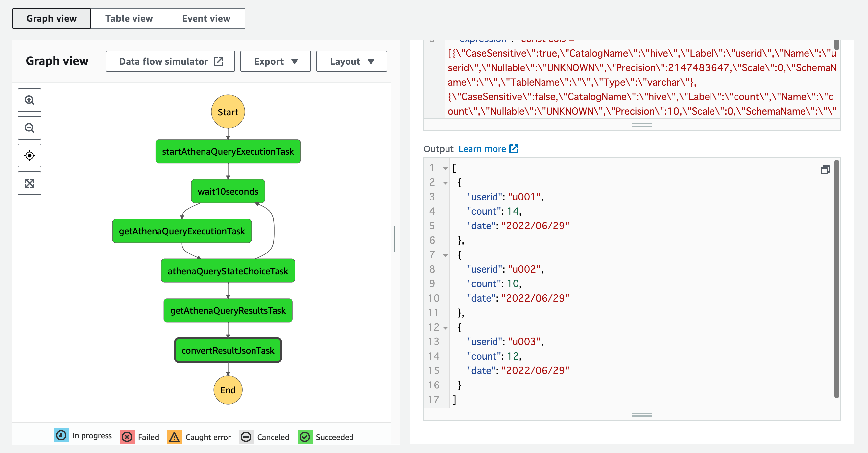This screenshot has width=868, height=453.
Task: Click the external link icon beside Learn more
Action: tap(514, 149)
